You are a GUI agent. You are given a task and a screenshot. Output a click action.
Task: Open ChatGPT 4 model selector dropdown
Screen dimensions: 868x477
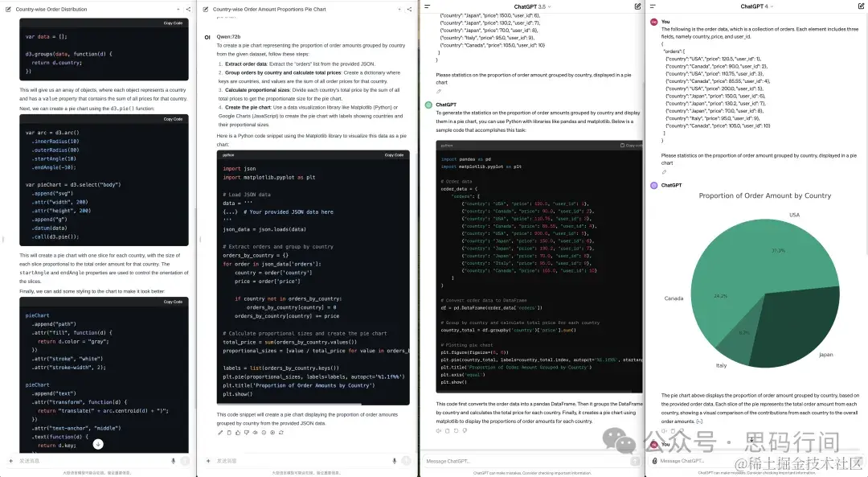(757, 6)
